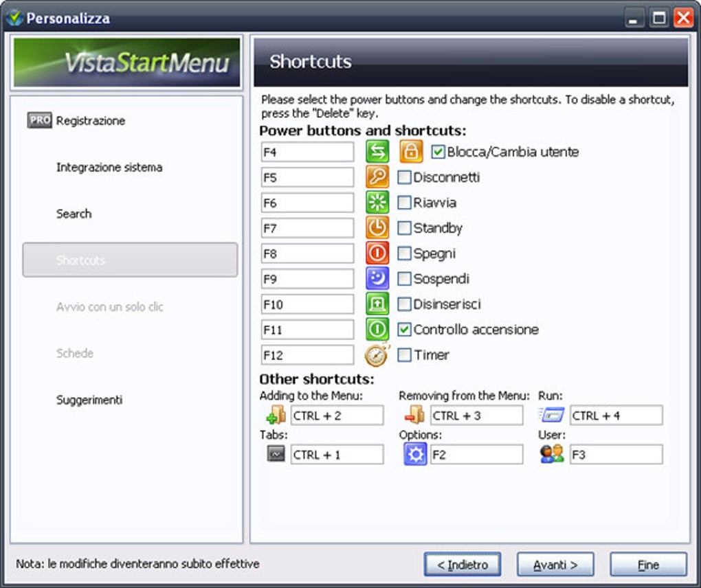Click the orange padlock lock icon
Screen dimensions: 701x588
411,152
